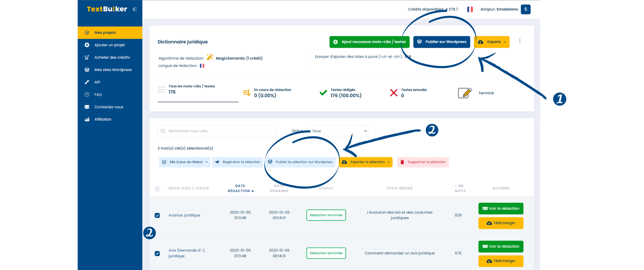Collapse the sidebar with the double chevron
The image size is (644, 270).
pos(135,9)
